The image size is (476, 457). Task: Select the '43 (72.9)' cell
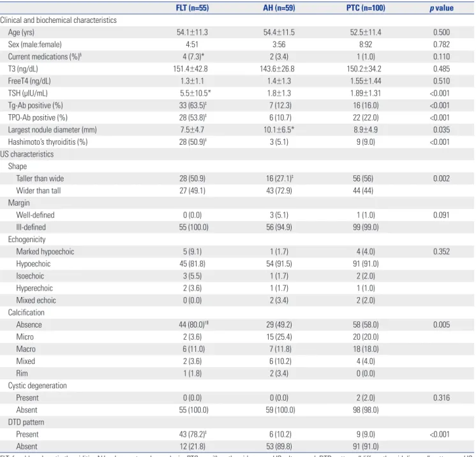(x=279, y=191)
